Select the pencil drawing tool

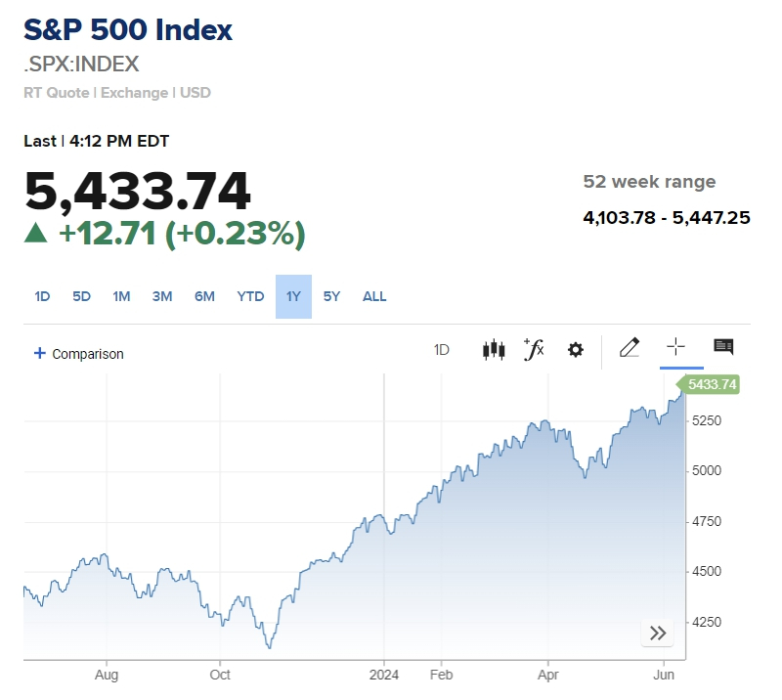630,347
